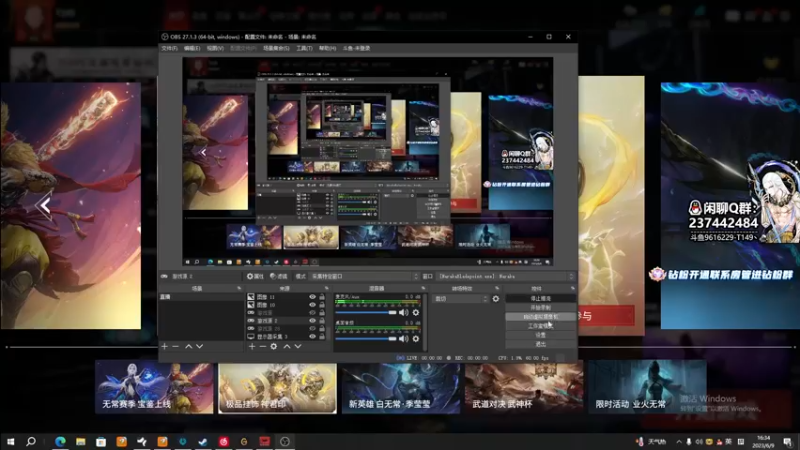800x450 pixels.
Task: Remove selected source with minus button
Action: (x=263, y=346)
